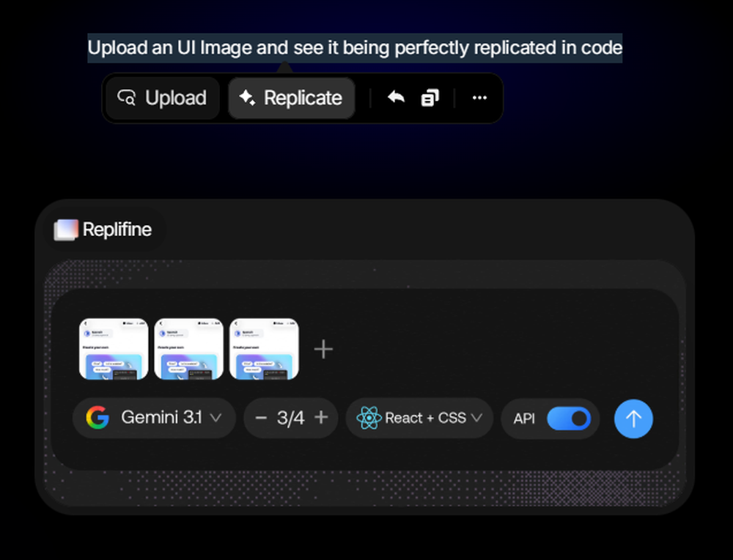Image resolution: width=733 pixels, height=560 pixels.
Task: Click the Upload button in the popup toolbar
Action: (162, 98)
